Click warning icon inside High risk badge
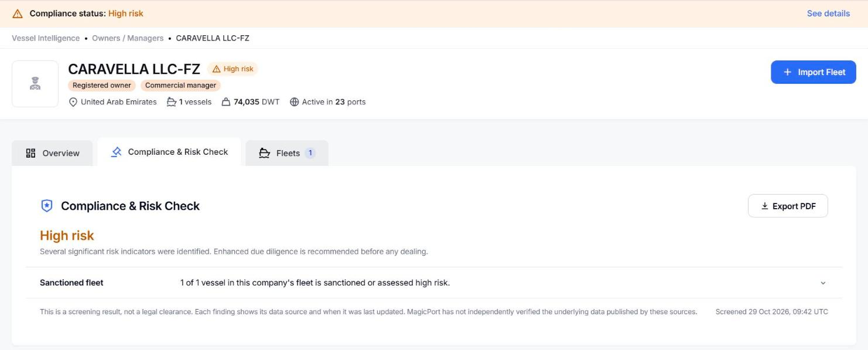 pos(217,69)
